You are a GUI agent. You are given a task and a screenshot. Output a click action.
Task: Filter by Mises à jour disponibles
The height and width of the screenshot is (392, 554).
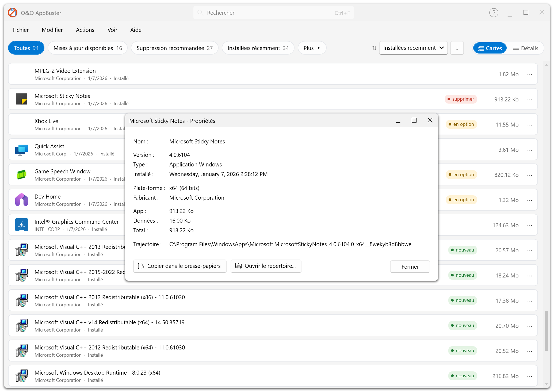(x=88, y=48)
